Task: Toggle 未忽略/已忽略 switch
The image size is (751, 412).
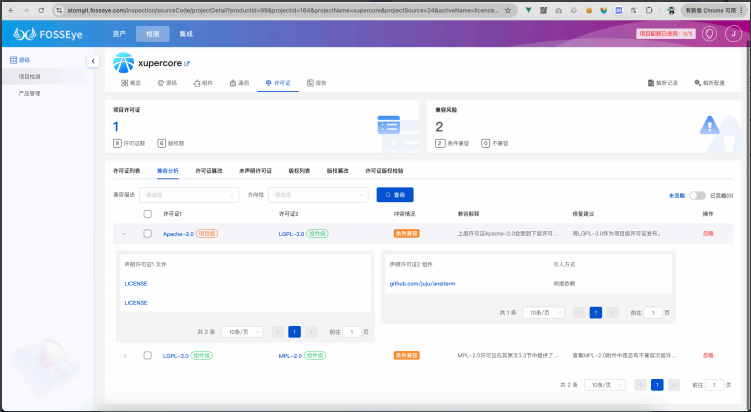Action: (697, 195)
